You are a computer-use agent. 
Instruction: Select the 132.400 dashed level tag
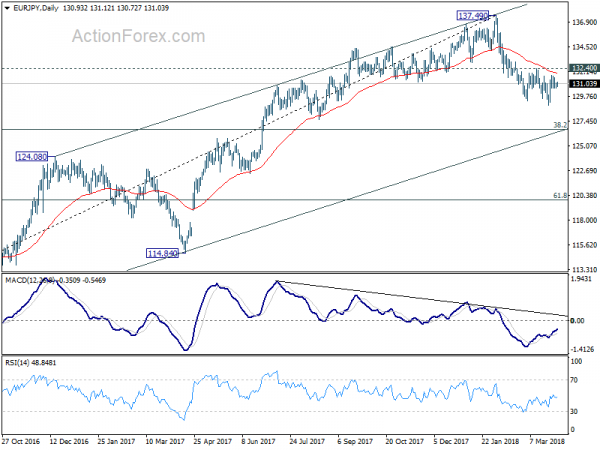584,68
